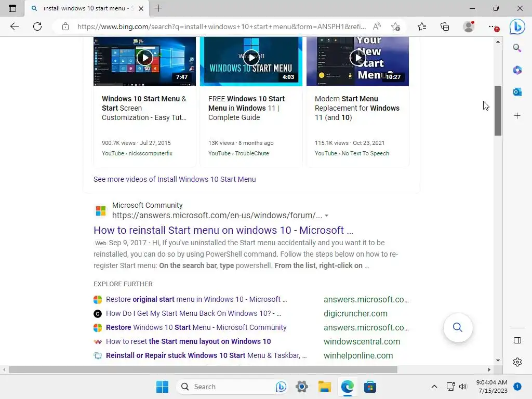Open Edge Settings and more menu
The height and width of the screenshot is (399, 532).
[493, 27]
